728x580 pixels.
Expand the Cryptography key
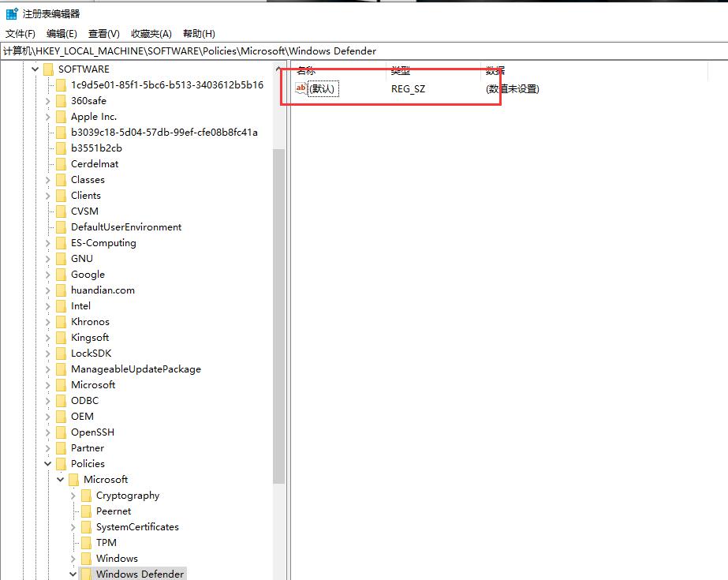[x=73, y=496]
